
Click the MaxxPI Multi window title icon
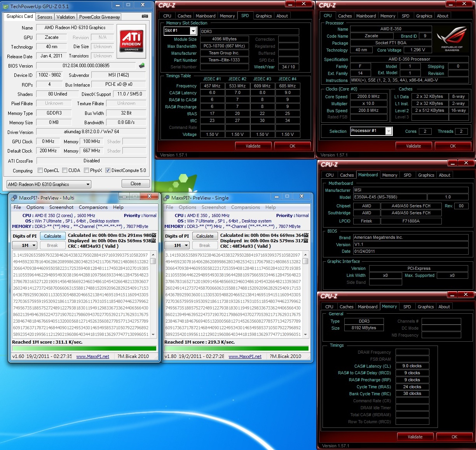(x=14, y=198)
